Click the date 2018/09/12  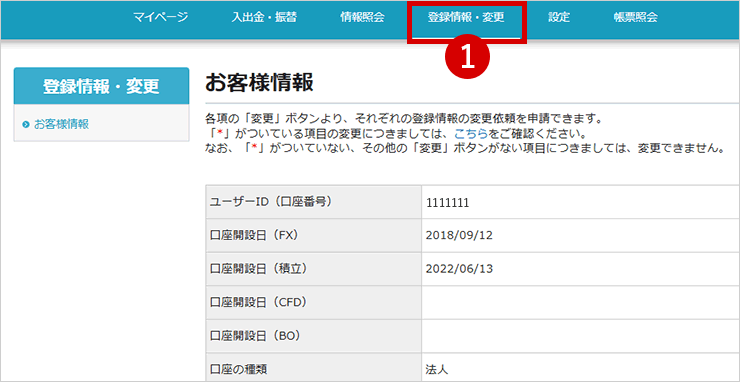click(x=459, y=236)
